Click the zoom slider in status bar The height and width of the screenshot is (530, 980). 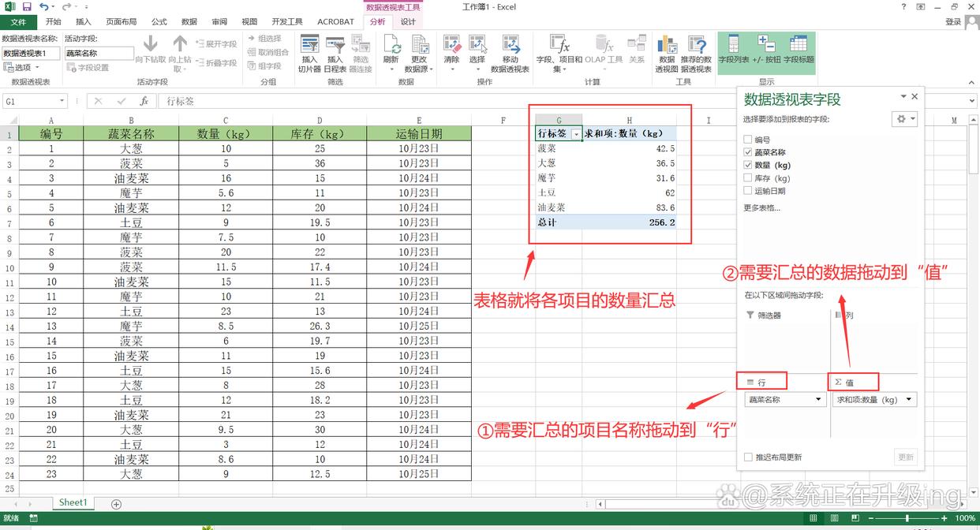pyautogui.click(x=907, y=518)
